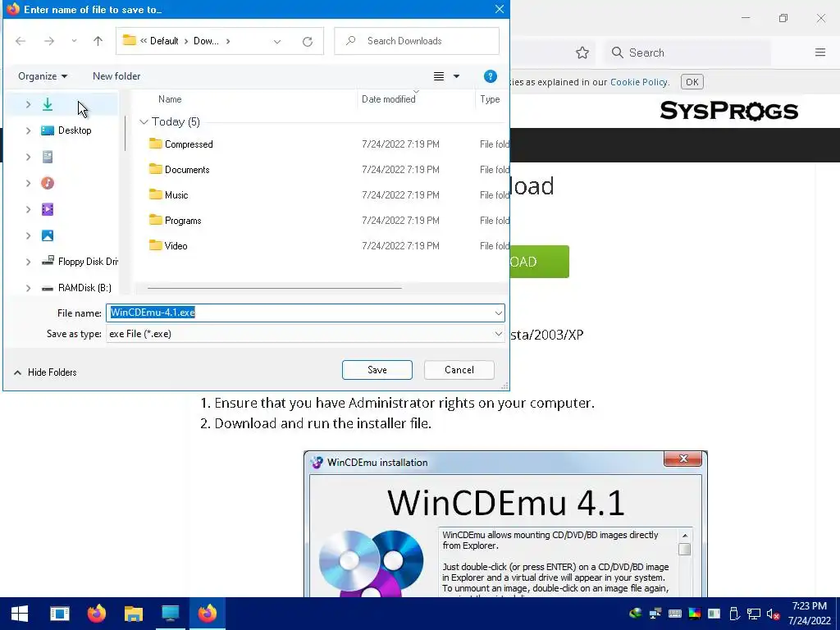Select the Music library icon in sidebar

(48, 183)
